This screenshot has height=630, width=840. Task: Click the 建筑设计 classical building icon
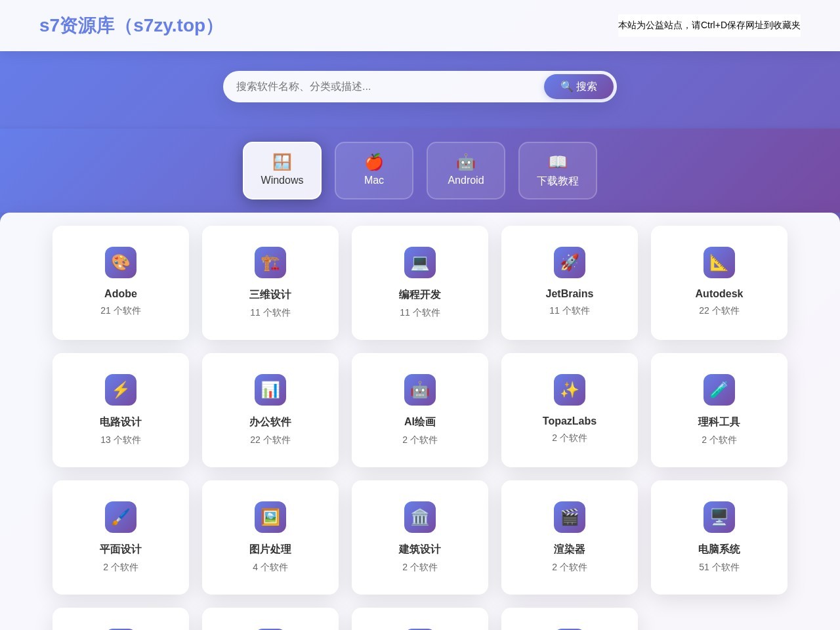(420, 517)
